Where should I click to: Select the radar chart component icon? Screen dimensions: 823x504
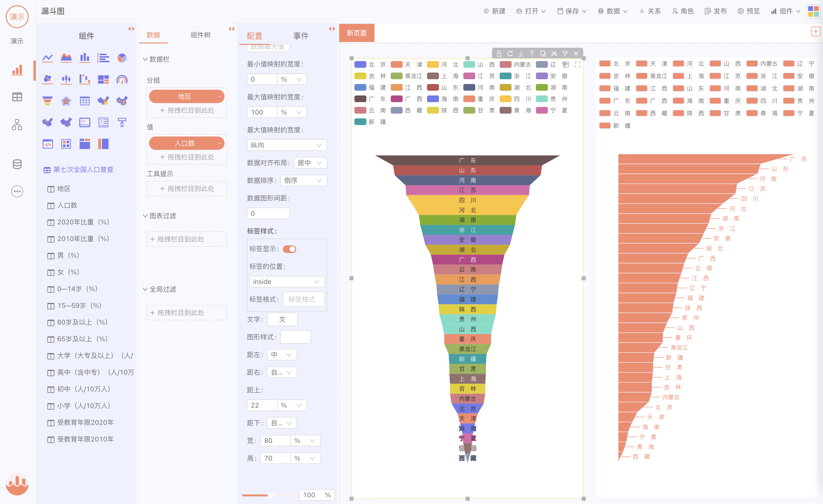coord(66,101)
